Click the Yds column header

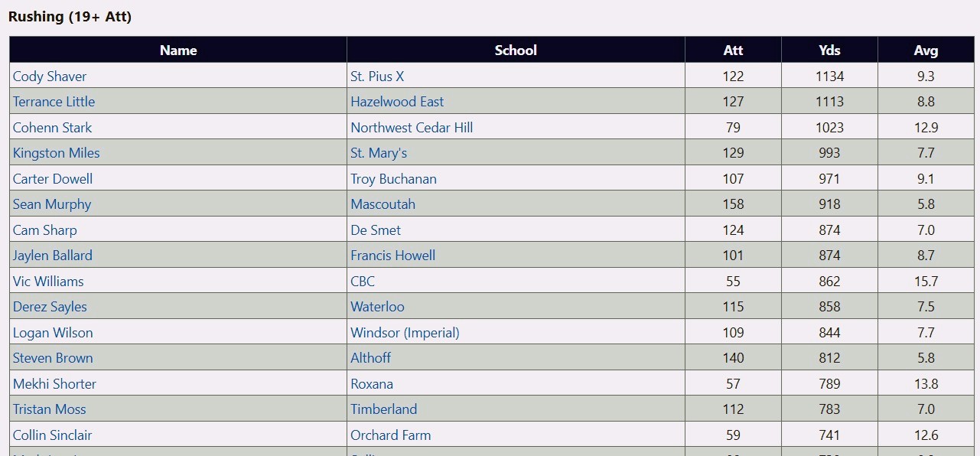[x=829, y=50]
